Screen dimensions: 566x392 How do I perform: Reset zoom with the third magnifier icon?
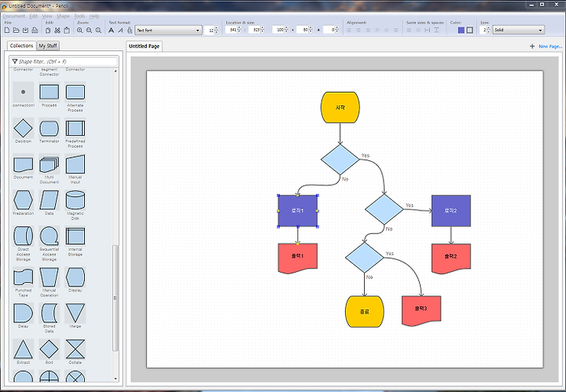click(98, 31)
